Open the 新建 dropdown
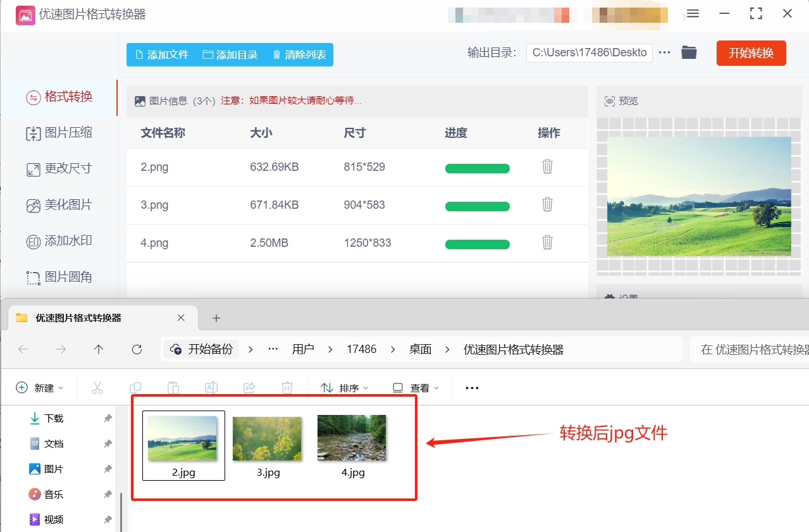This screenshot has width=809, height=532. coord(40,388)
